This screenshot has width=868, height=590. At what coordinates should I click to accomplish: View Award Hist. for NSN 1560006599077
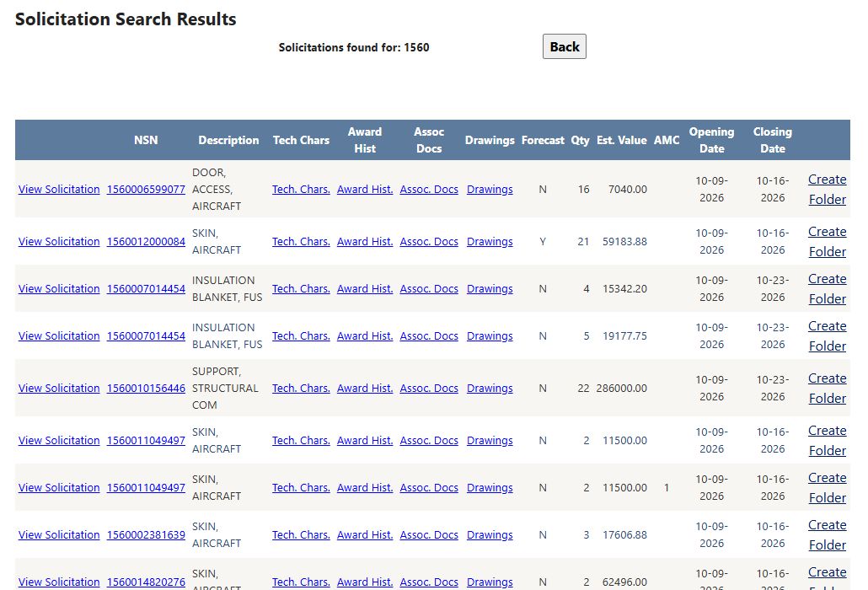click(365, 190)
